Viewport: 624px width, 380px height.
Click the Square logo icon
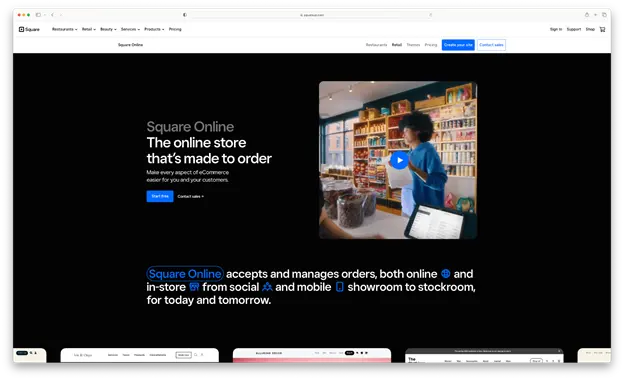click(21, 29)
